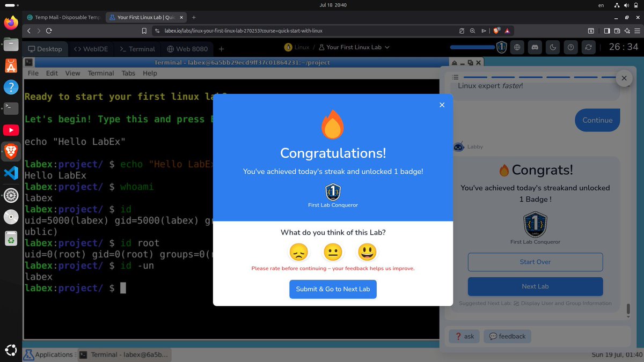Click the side panel scrollbar handle
The height and width of the screenshot is (362, 644).
[627, 309]
